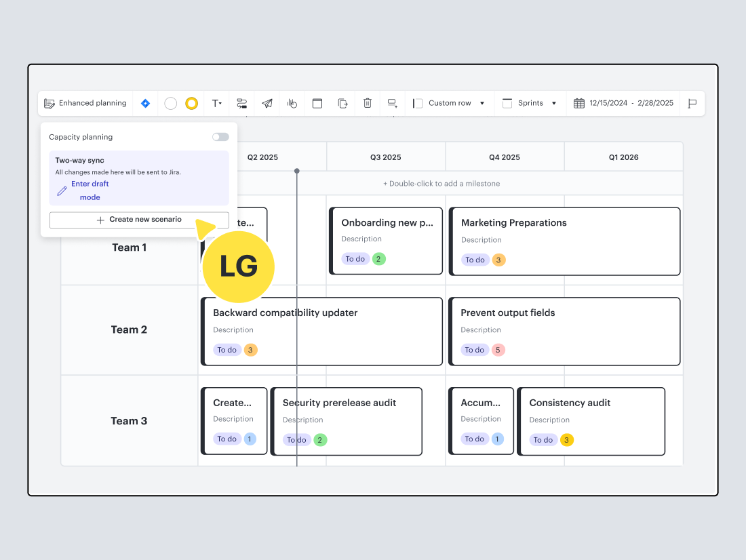Click the export arrow icon in toolbar
Screen dimensions: 746x560
[342, 103]
